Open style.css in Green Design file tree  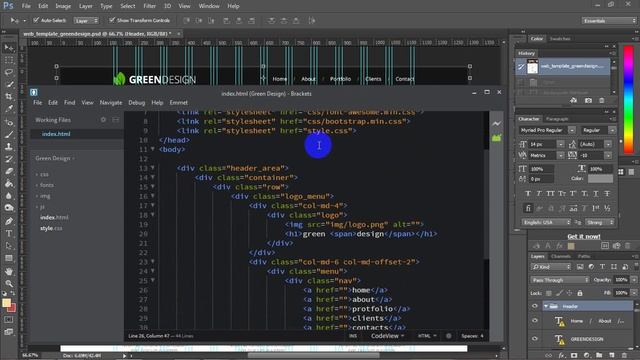coord(51,228)
